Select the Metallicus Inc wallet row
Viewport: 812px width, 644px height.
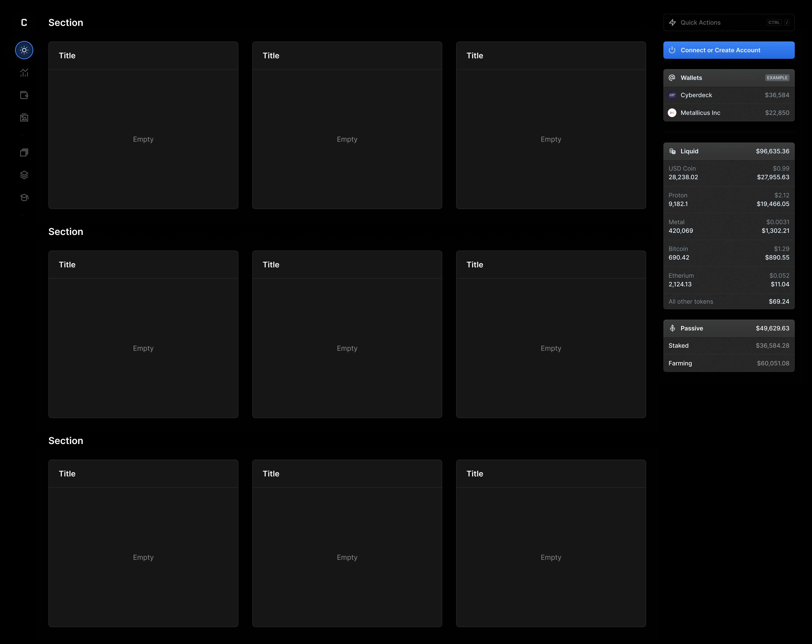click(729, 113)
